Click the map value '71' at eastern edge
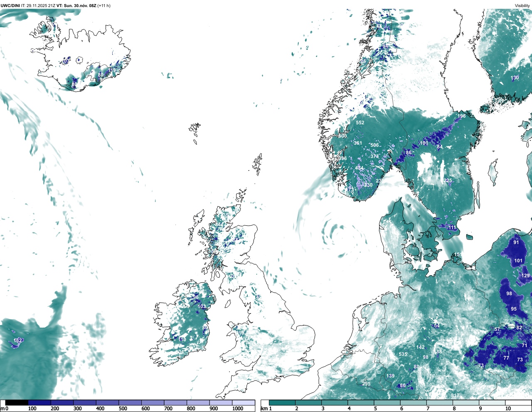The image size is (532, 412). (x=525, y=346)
